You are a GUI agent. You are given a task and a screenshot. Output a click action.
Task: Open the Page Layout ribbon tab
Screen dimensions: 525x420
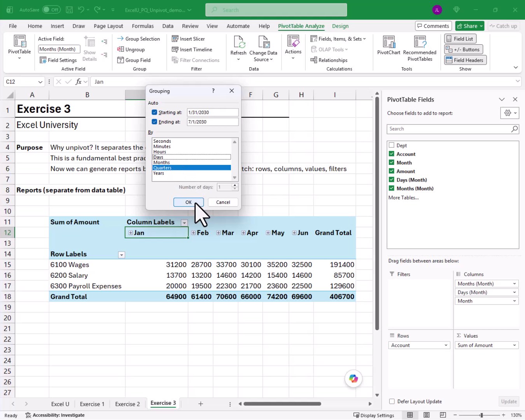pos(108,26)
